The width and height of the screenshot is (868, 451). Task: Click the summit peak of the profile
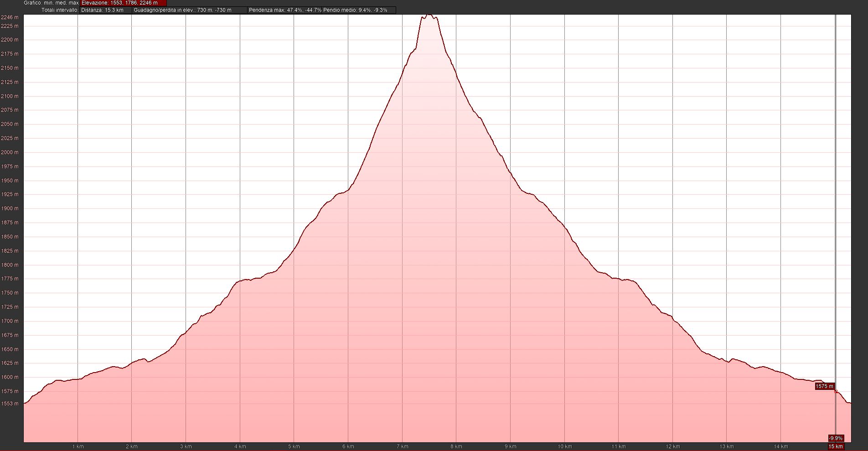click(x=429, y=15)
